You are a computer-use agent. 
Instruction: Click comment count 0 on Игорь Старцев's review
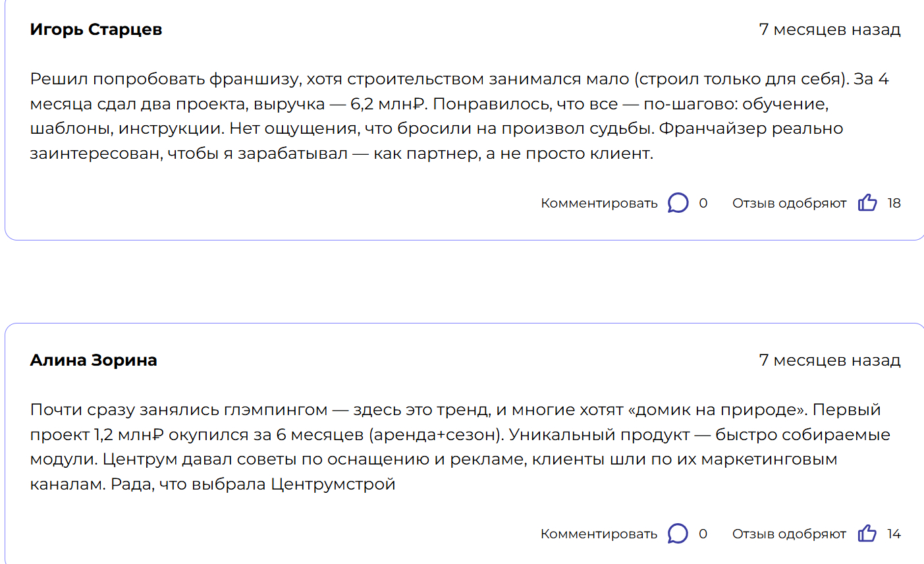click(703, 204)
